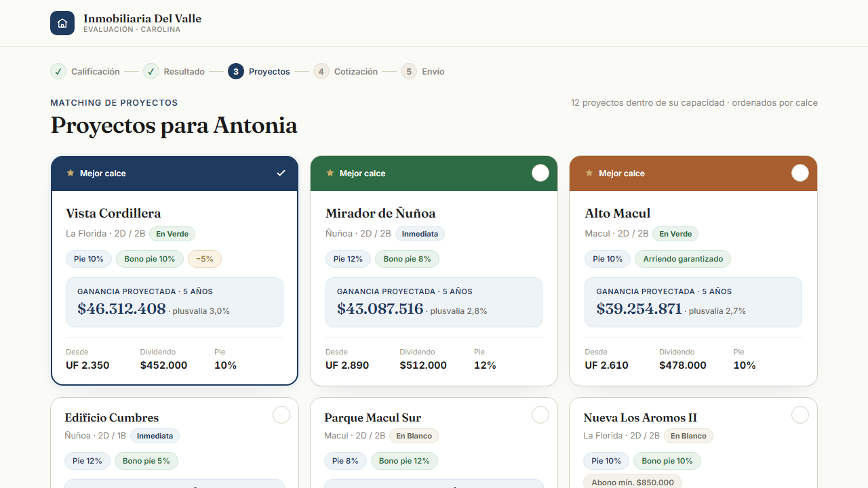Viewport: 868px width, 488px height.
Task: Click the Bono pie 10% chip on Vista Cordillera
Action: point(150,259)
